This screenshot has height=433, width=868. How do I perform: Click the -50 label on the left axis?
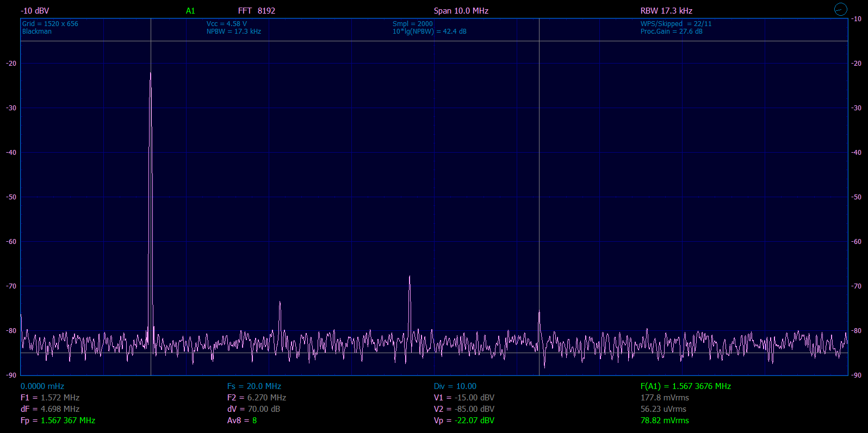coord(11,197)
